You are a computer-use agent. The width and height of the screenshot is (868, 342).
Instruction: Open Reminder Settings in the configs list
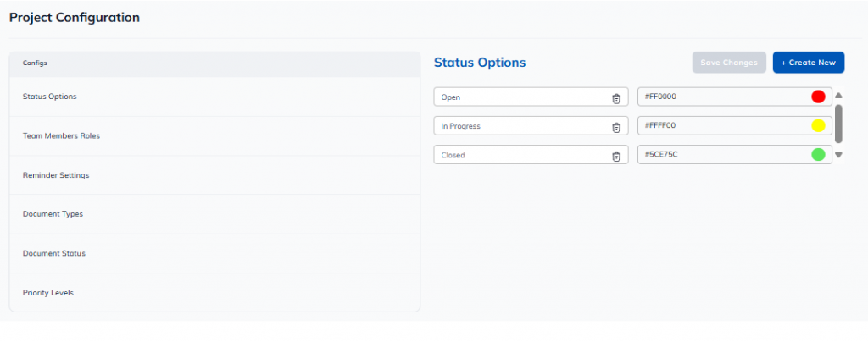pos(56,175)
